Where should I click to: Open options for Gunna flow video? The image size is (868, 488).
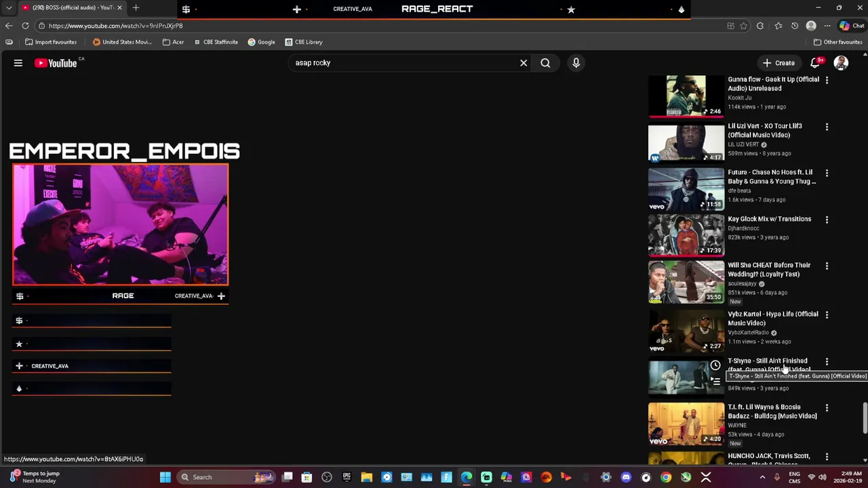(x=827, y=80)
